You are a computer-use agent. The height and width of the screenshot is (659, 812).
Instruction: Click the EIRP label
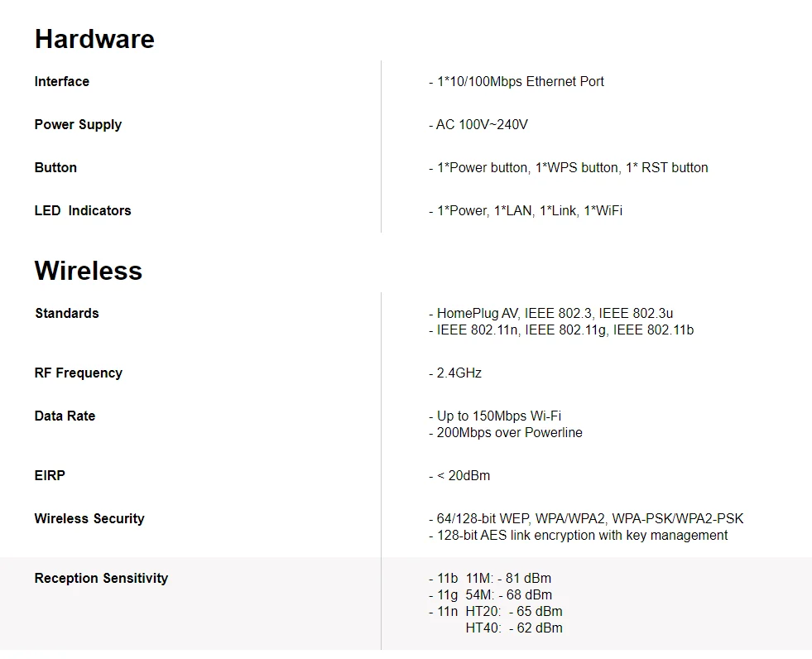pos(50,475)
